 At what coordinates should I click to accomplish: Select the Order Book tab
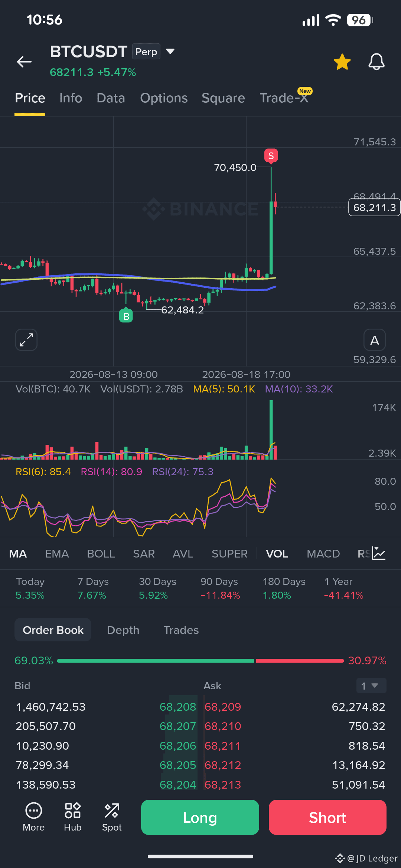click(x=53, y=630)
